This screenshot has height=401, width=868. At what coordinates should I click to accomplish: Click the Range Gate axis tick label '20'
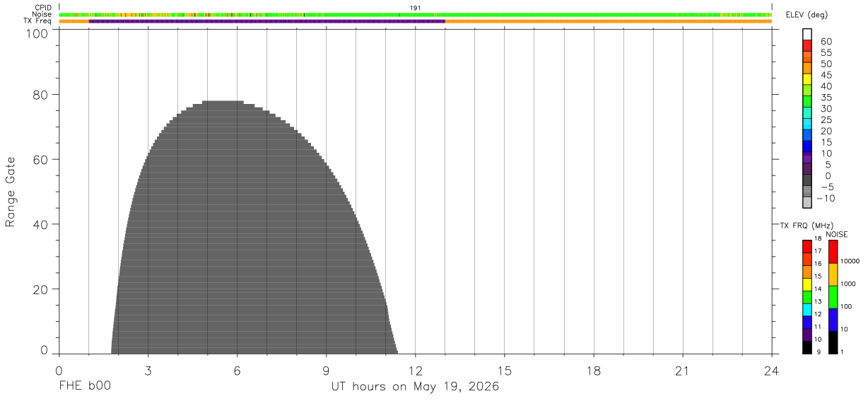40,289
